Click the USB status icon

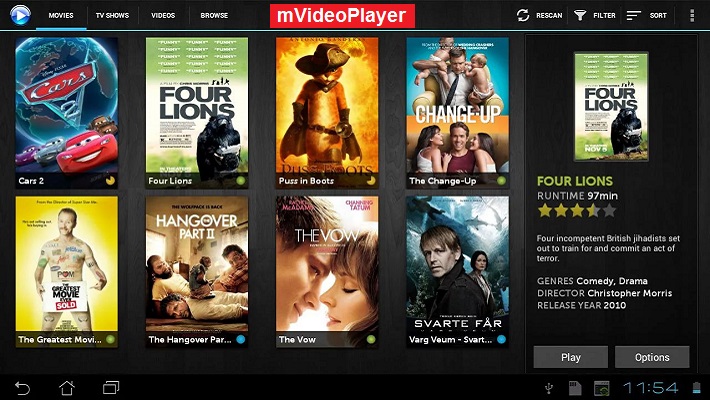pyautogui.click(x=548, y=388)
